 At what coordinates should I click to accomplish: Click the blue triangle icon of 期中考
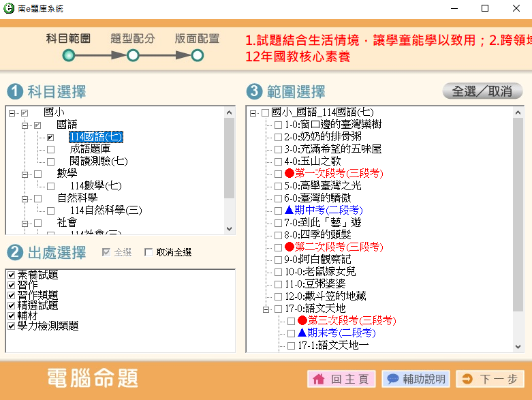coord(289,211)
